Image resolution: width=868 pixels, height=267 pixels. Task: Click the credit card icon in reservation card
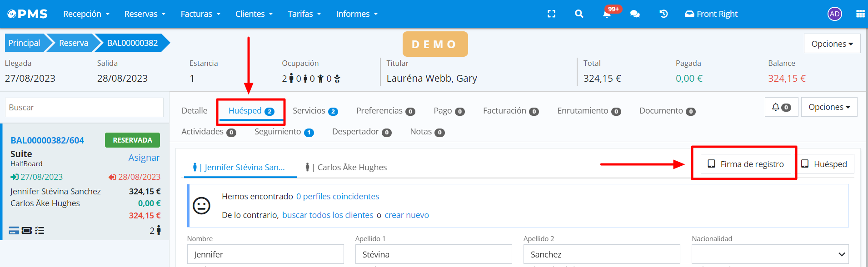click(14, 231)
